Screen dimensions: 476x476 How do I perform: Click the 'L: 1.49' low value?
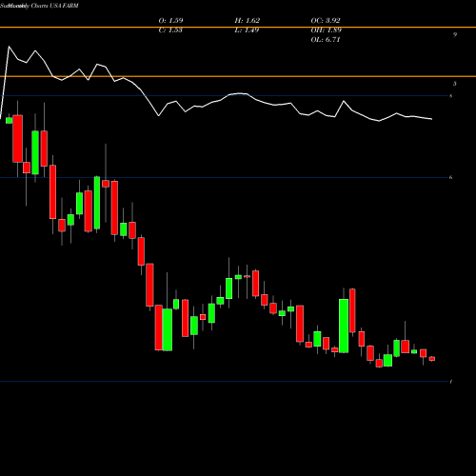pos(247,30)
